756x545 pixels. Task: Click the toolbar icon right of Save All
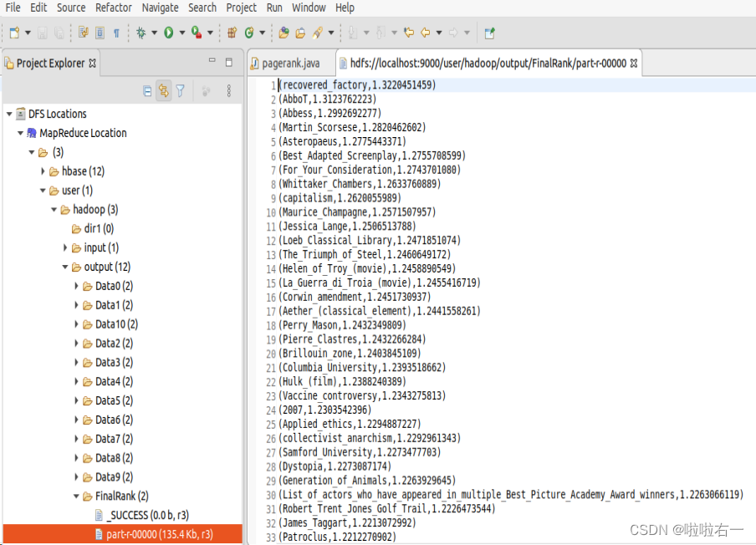84,33
